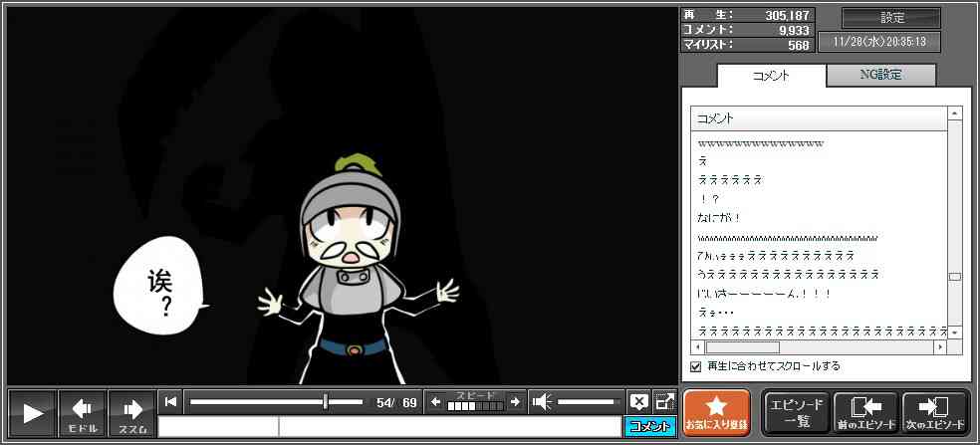Hide comments with the X icon
This screenshot has height=445, width=980.
(x=639, y=402)
